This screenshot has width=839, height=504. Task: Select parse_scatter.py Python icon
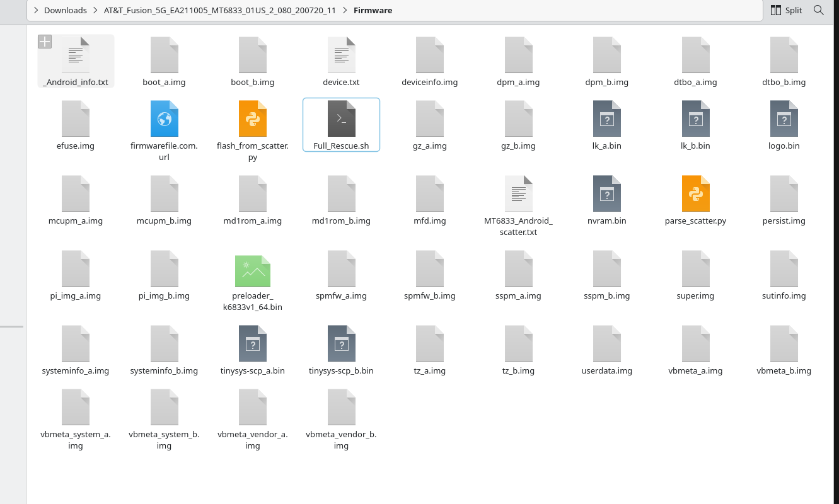click(x=695, y=193)
